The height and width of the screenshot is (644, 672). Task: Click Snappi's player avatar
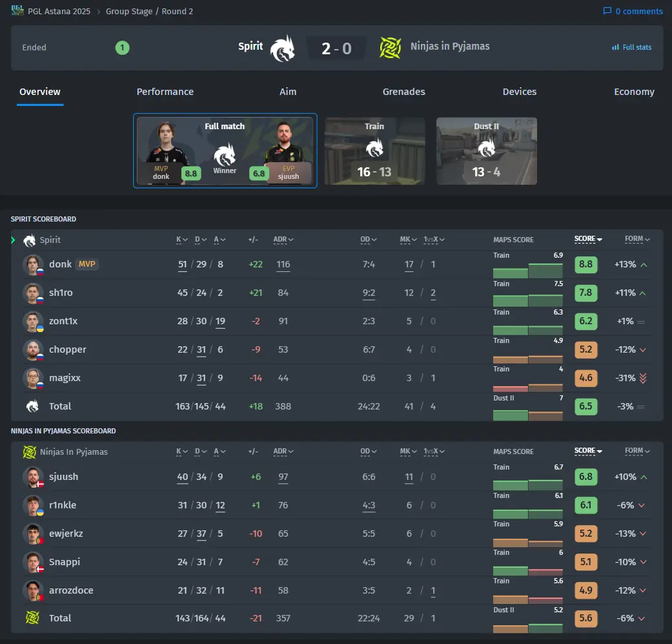tap(33, 562)
